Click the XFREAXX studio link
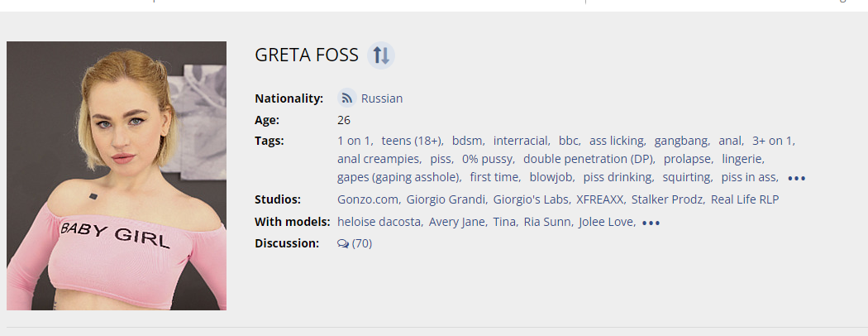The width and height of the screenshot is (868, 336). point(599,199)
